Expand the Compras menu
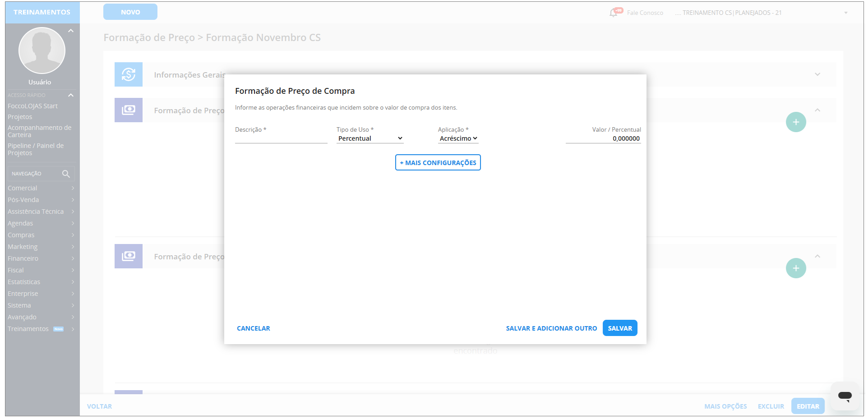The height and width of the screenshot is (419, 868). [x=41, y=235]
